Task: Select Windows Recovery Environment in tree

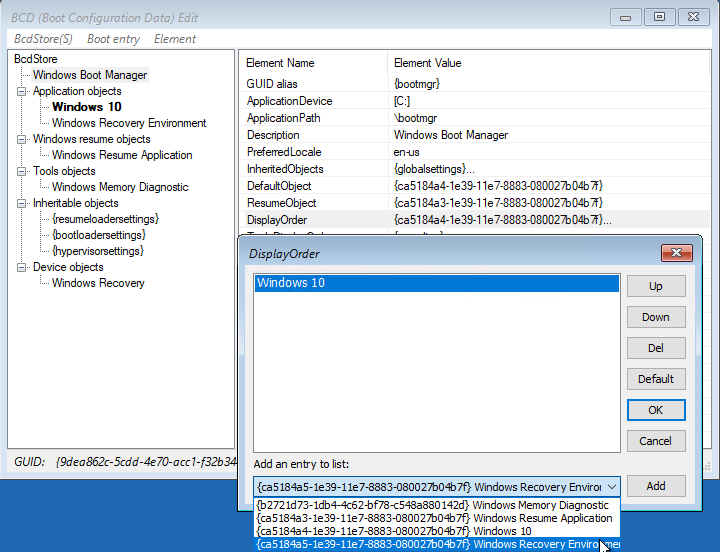Action: [129, 123]
